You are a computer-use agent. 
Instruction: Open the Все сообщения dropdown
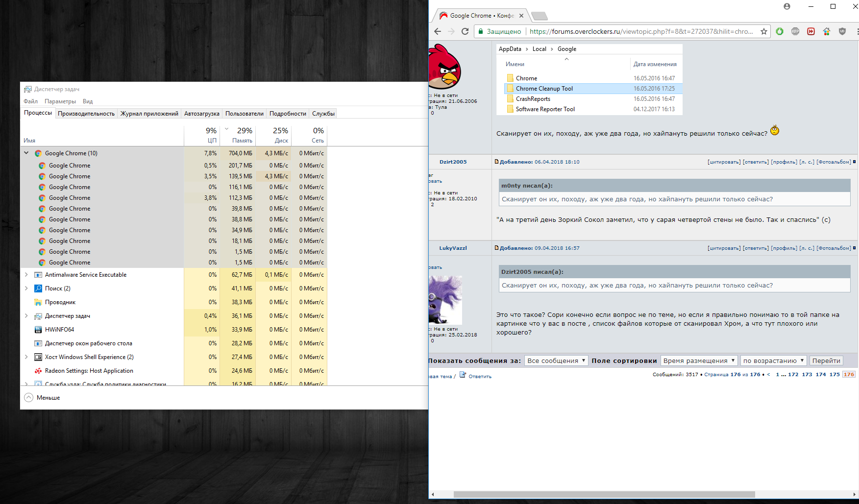[556, 360]
